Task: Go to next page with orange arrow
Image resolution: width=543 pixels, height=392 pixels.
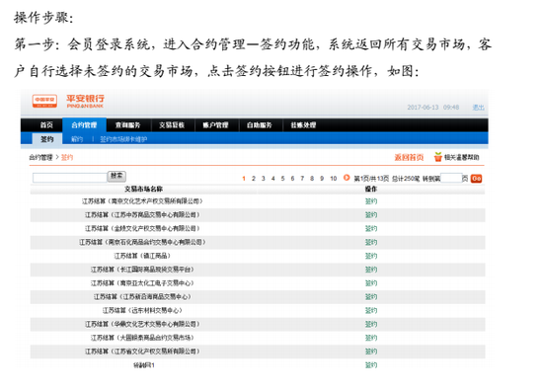Action: 347,178
